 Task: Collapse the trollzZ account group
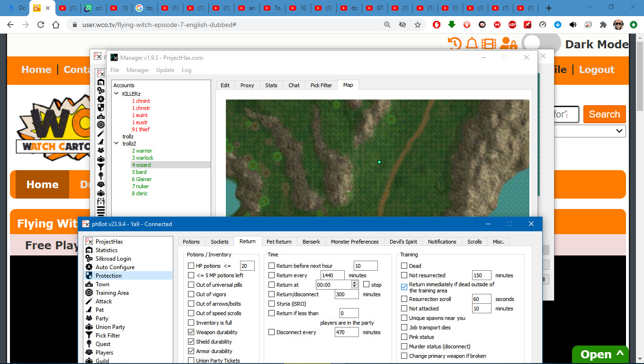pyautogui.click(x=116, y=144)
